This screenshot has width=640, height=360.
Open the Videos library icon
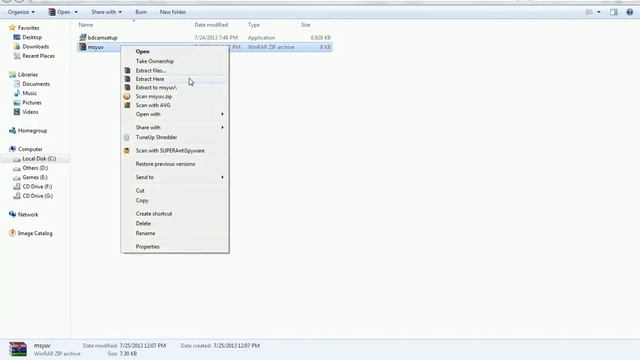(17, 112)
